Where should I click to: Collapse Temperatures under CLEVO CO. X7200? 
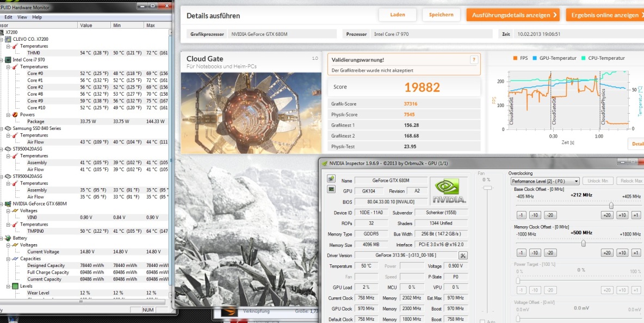coord(8,46)
